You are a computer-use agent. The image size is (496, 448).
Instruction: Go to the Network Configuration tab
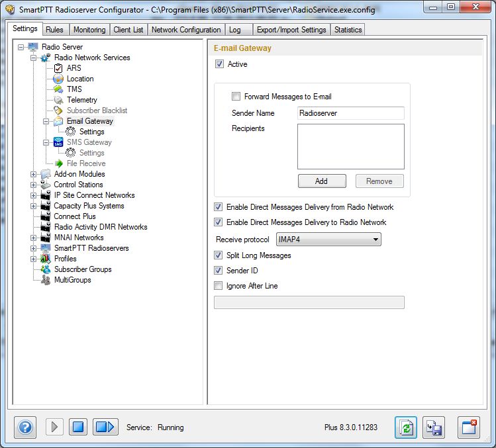pyautogui.click(x=186, y=30)
